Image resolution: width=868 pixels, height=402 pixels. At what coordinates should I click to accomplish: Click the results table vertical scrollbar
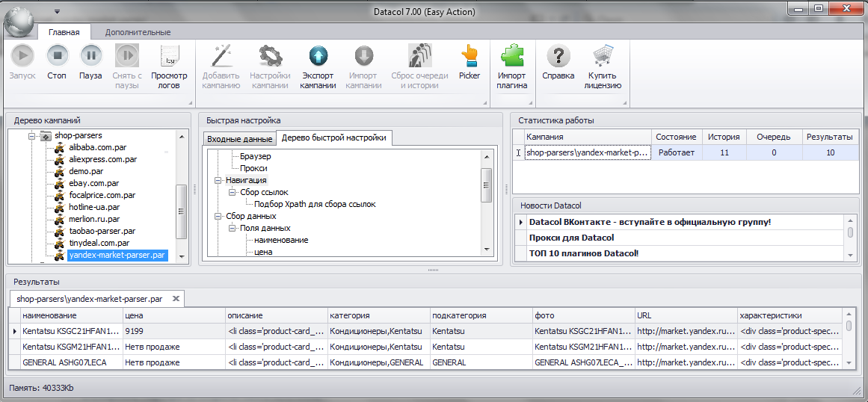[849, 338]
